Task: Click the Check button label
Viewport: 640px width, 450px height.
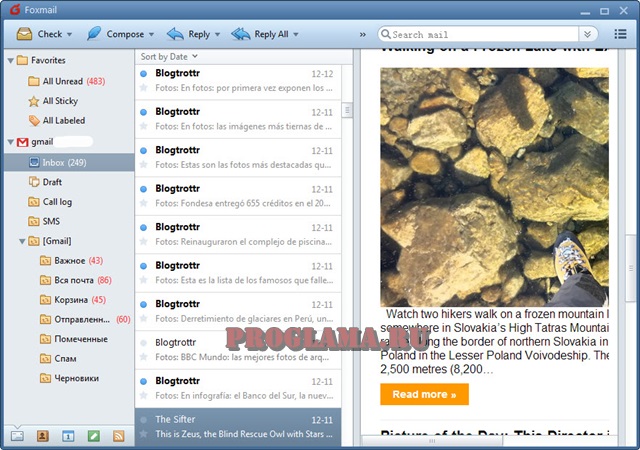Action: (50, 34)
